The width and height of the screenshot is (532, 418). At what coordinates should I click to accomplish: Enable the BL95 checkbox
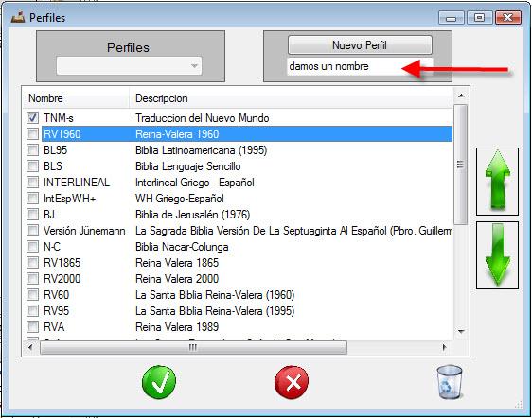click(32, 149)
